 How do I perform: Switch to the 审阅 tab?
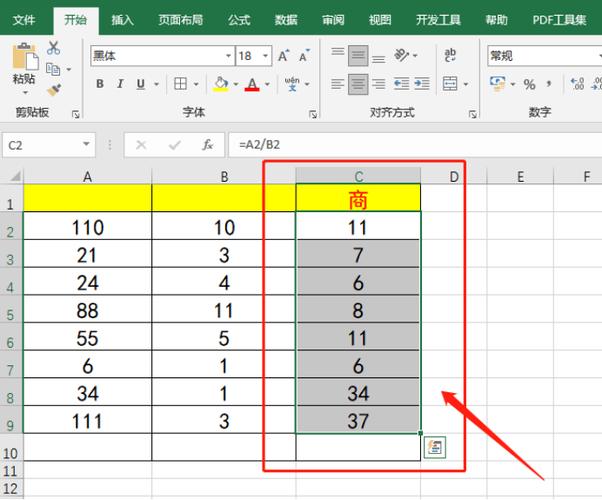[333, 20]
